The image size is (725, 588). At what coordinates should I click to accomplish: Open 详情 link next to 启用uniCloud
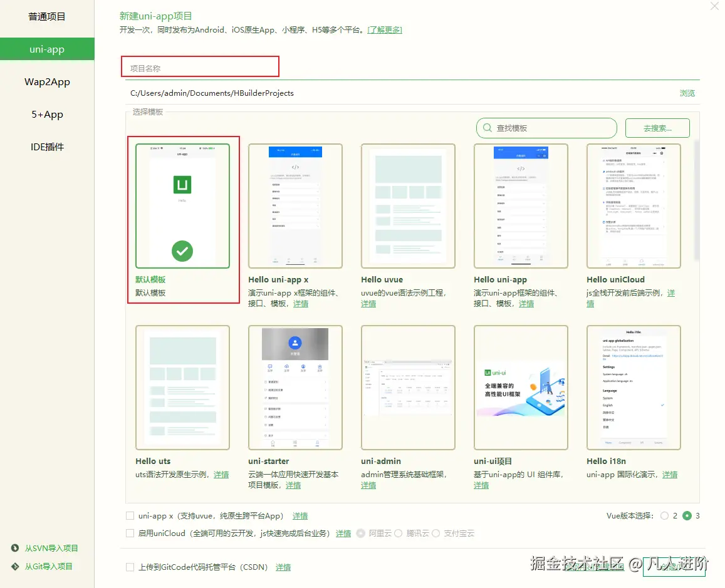343,533
